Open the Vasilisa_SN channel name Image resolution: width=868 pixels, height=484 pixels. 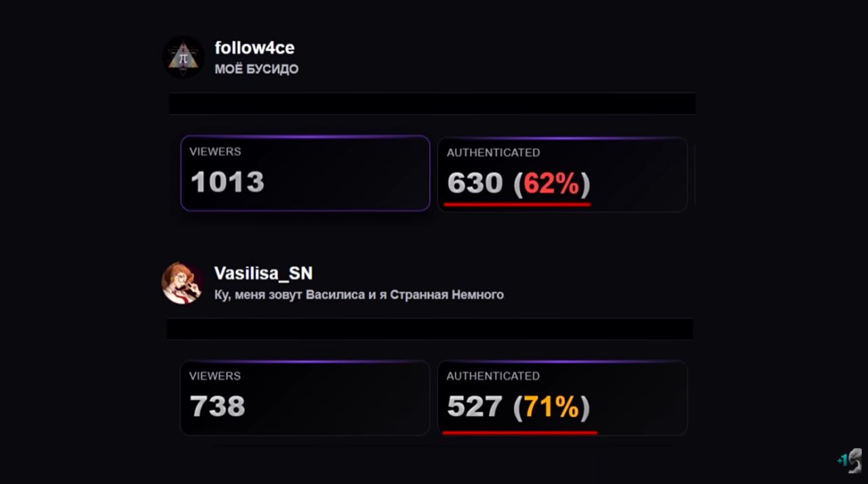tap(263, 273)
